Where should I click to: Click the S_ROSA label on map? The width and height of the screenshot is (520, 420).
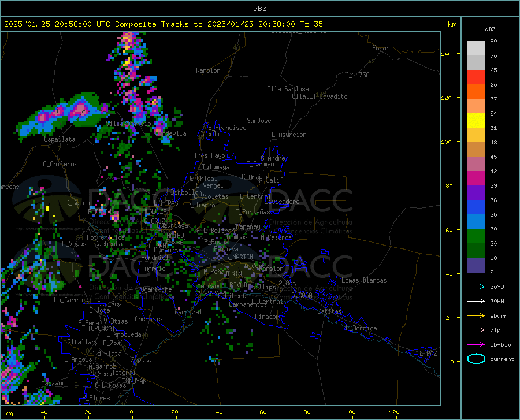pos(302,295)
